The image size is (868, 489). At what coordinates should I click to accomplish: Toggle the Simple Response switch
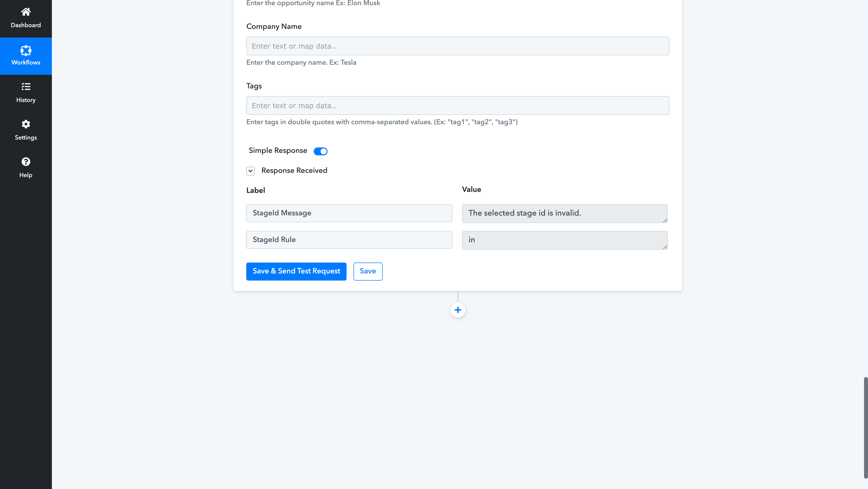point(320,151)
